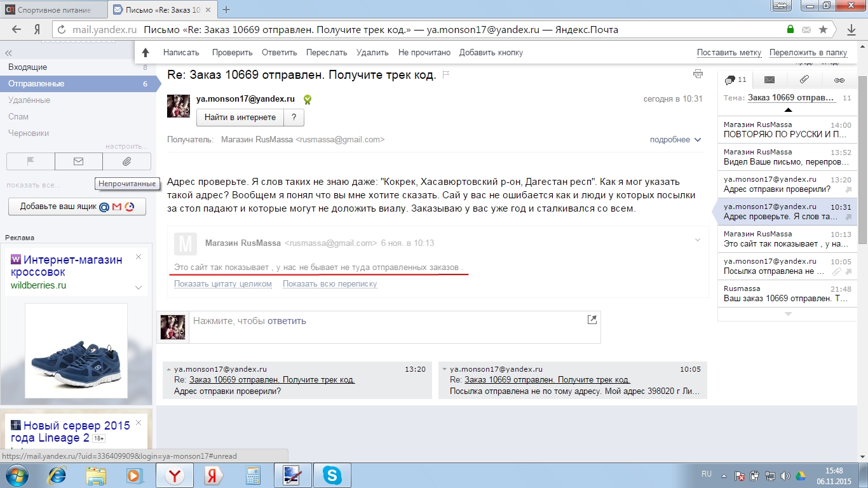Expand the reply box with the arrow icon
This screenshot has width=868, height=488.
tap(592, 320)
